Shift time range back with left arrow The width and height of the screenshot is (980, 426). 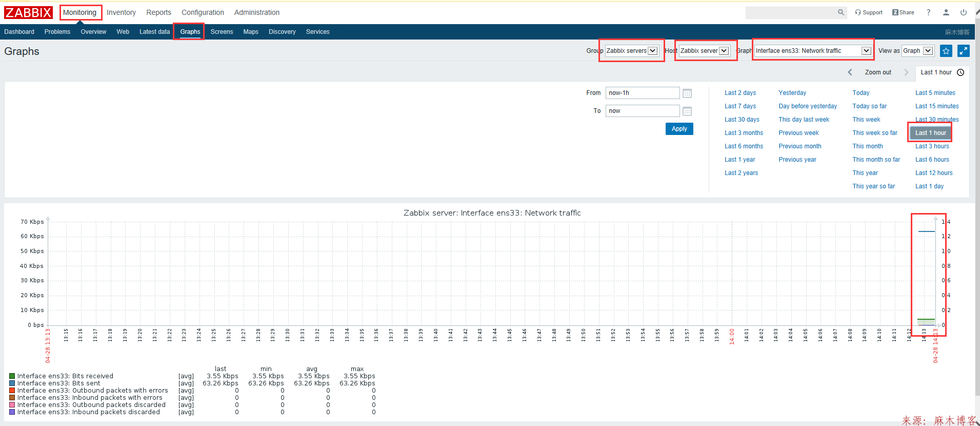[x=850, y=72]
